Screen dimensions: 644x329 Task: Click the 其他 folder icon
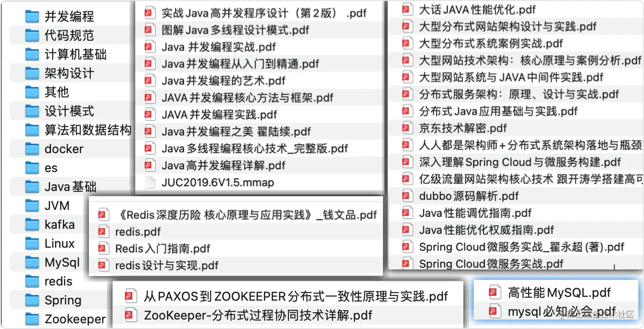[32, 92]
